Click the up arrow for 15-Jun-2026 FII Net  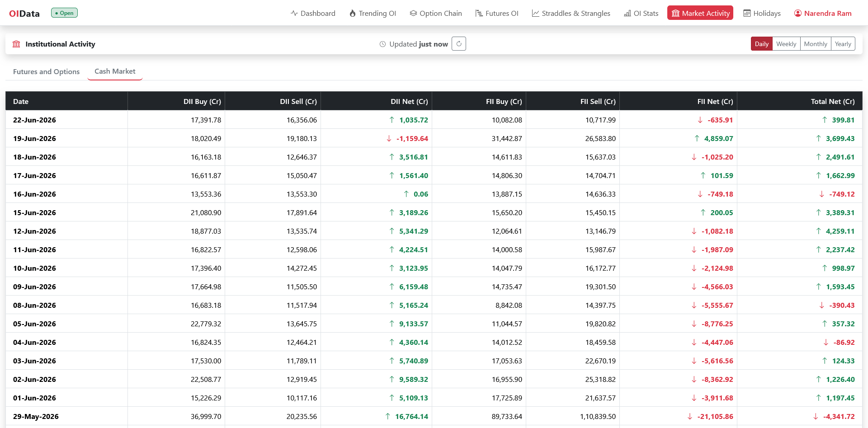click(x=703, y=212)
